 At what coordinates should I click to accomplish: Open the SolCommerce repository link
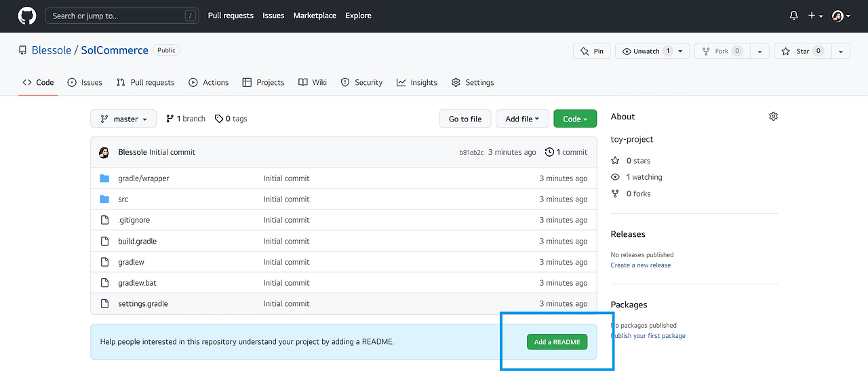pos(115,50)
